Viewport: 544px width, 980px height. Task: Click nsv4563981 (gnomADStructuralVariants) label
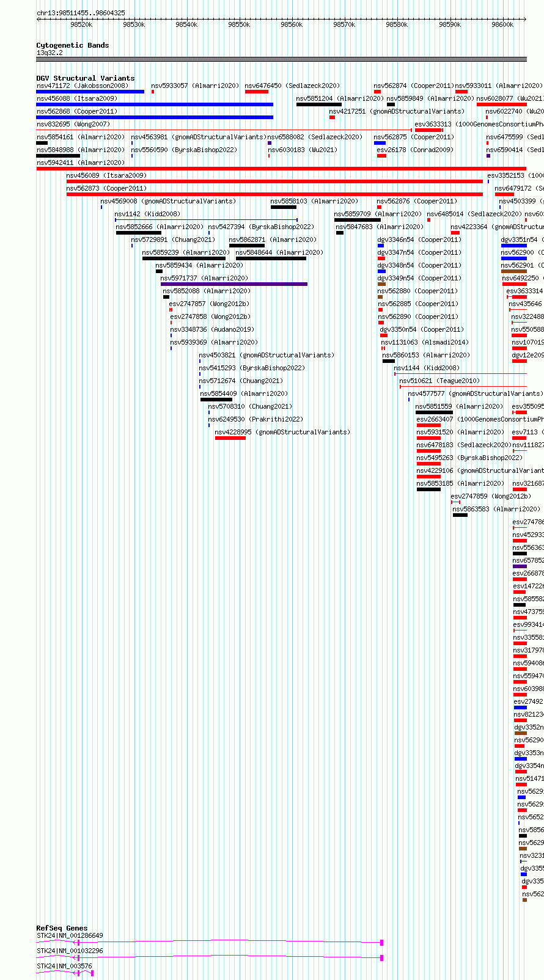point(199,137)
